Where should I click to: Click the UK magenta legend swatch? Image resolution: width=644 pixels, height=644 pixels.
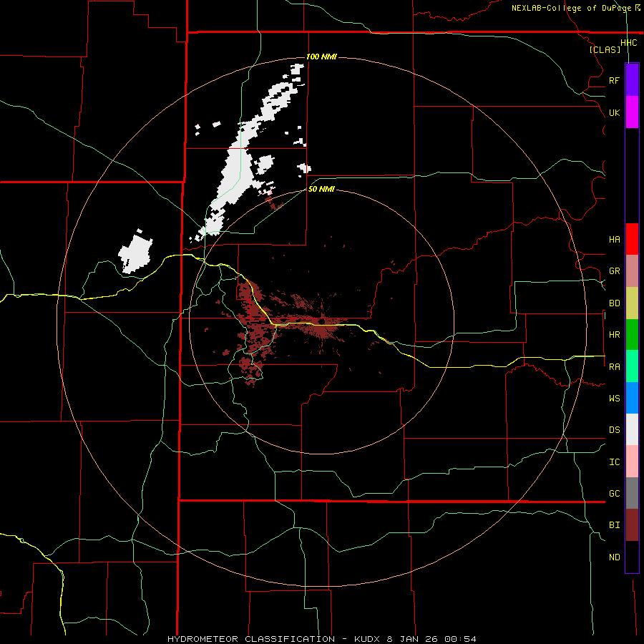pyautogui.click(x=632, y=112)
